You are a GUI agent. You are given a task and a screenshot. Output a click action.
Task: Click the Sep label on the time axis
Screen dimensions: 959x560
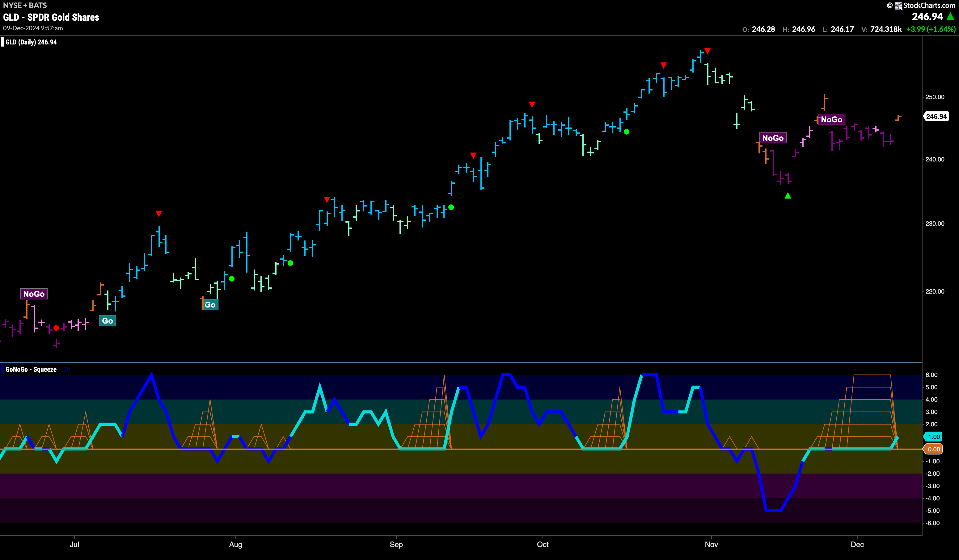(x=396, y=545)
